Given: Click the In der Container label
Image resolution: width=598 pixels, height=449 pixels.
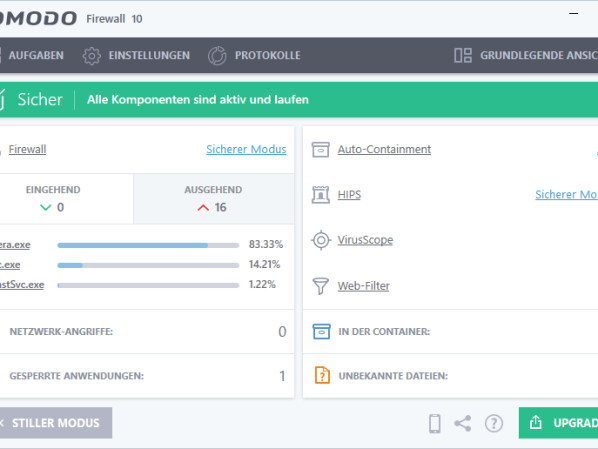Looking at the screenshot, I should 384,332.
